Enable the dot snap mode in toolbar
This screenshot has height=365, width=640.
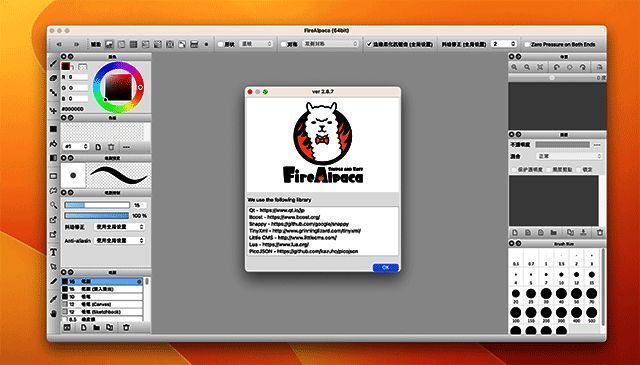click(x=206, y=44)
